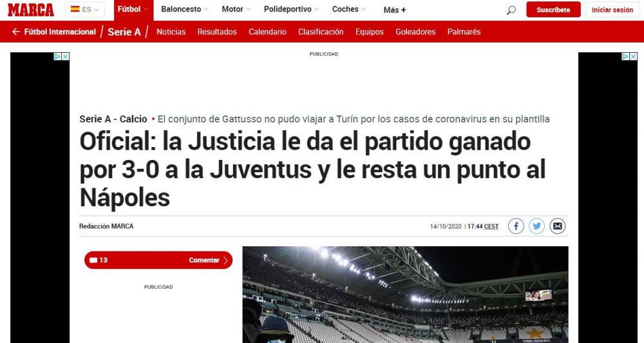Expand the ES language selector
The image size is (644, 343).
click(x=85, y=10)
